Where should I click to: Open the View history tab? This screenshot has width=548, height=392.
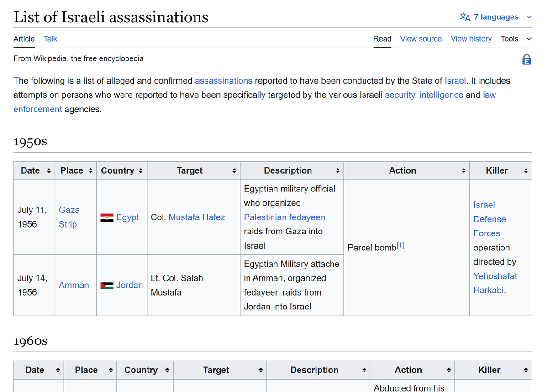click(x=471, y=39)
